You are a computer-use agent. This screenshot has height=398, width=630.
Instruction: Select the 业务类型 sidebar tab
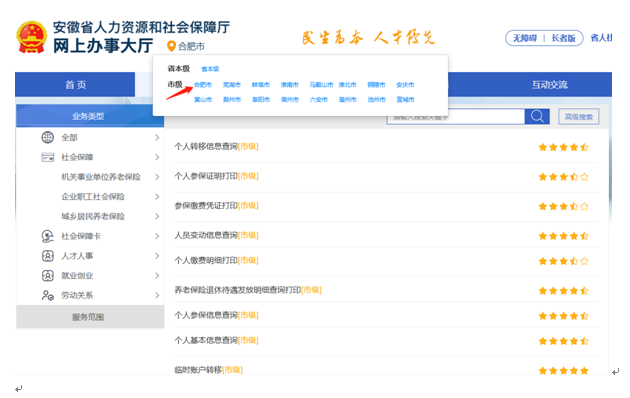pos(90,116)
